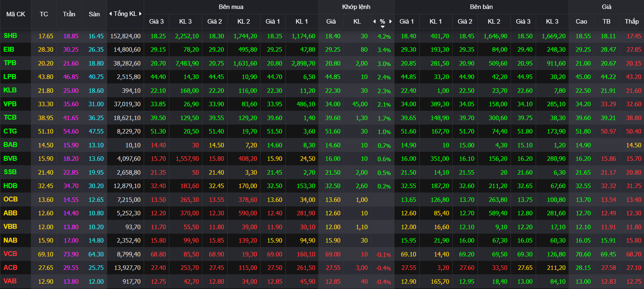This screenshot has width=644, height=289.
Task: Select the TCB stock symbol
Action: pos(10,118)
